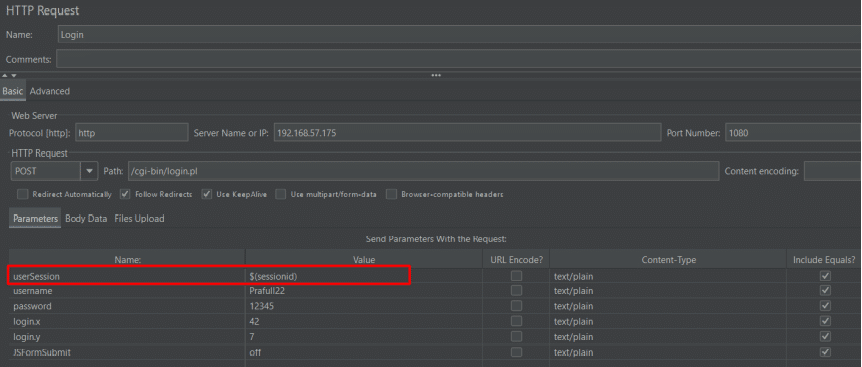Select the username parameter name cell

[x=127, y=291]
